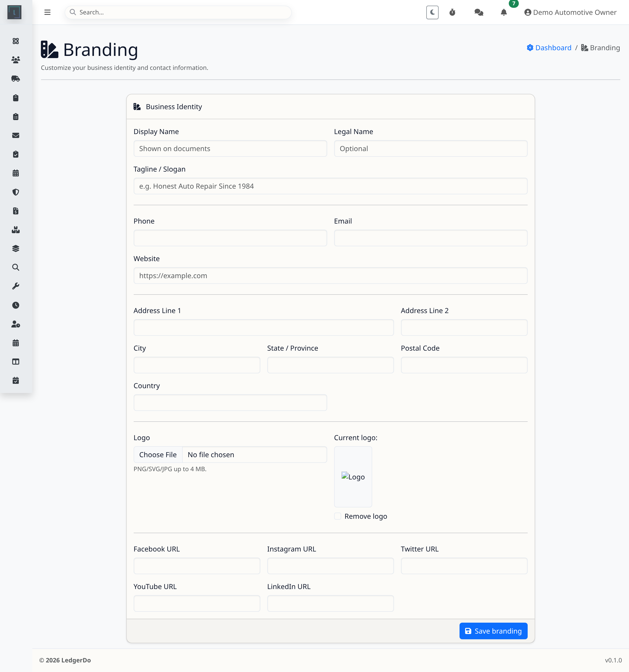629x672 pixels.
Task: Click the Website URL field
Action: [330, 276]
